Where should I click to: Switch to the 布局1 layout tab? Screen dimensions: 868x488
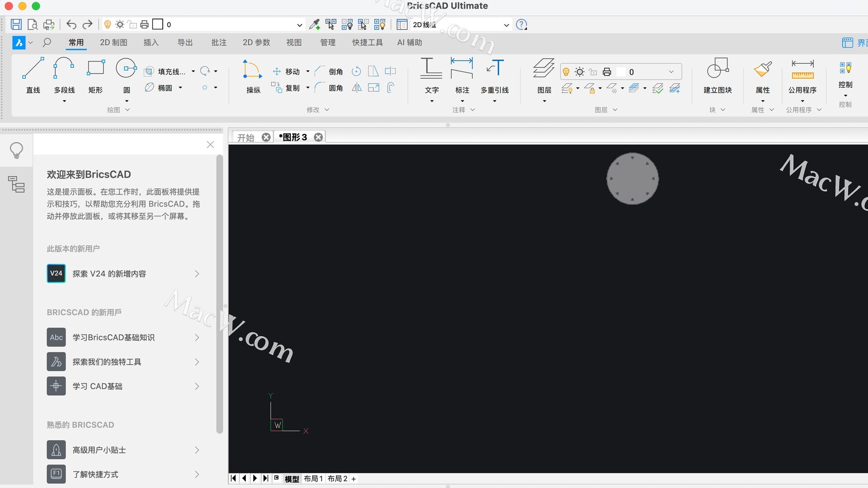pos(313,479)
